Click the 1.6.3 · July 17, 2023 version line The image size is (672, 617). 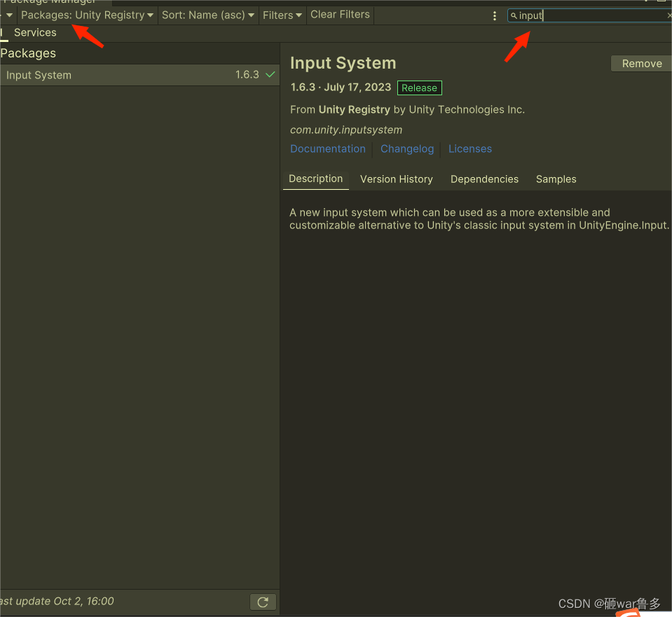341,88
